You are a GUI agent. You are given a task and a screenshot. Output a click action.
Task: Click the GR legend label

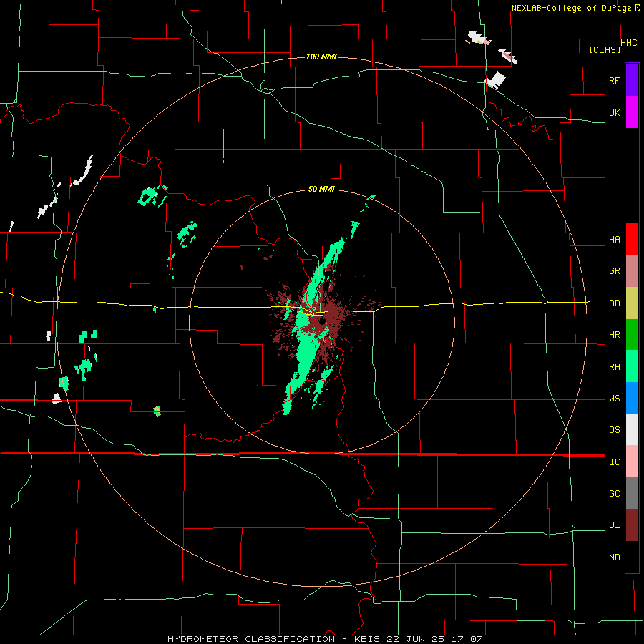point(614,271)
